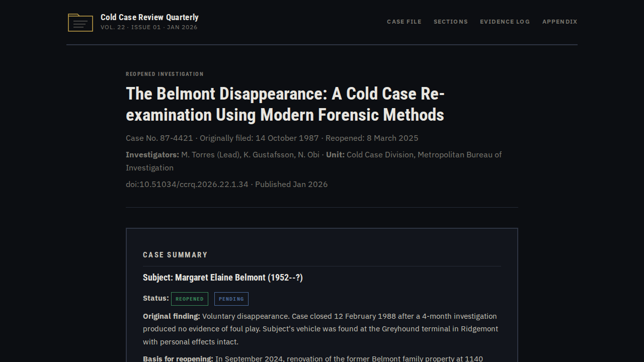Select the Case No. 87-4421 line
The image size is (644, 362).
(x=272, y=138)
